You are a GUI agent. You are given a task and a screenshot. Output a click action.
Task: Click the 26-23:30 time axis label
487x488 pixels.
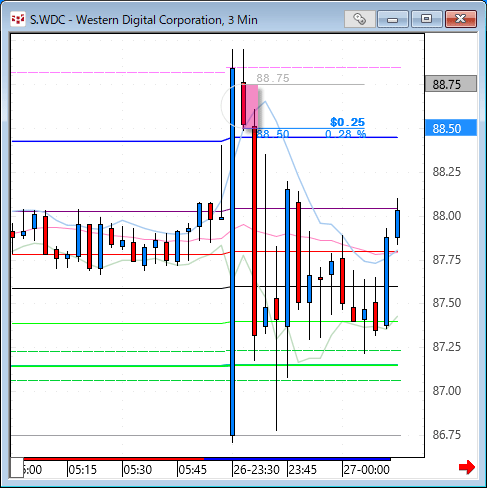coord(256,470)
